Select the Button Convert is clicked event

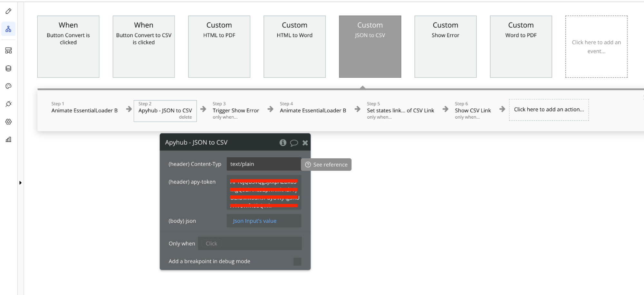point(68,46)
